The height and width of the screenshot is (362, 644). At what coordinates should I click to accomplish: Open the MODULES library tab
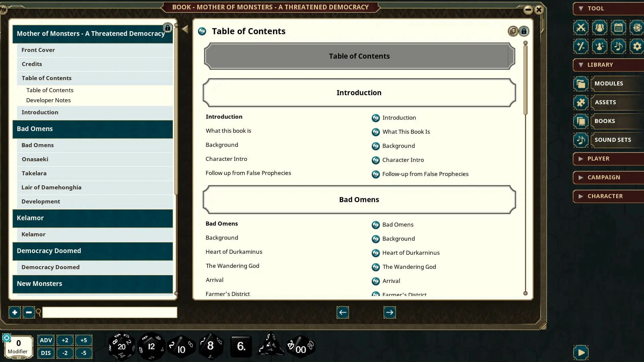point(609,83)
